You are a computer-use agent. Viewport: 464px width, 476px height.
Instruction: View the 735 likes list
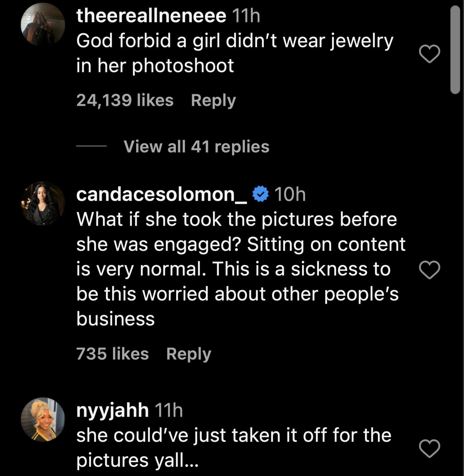pos(112,353)
